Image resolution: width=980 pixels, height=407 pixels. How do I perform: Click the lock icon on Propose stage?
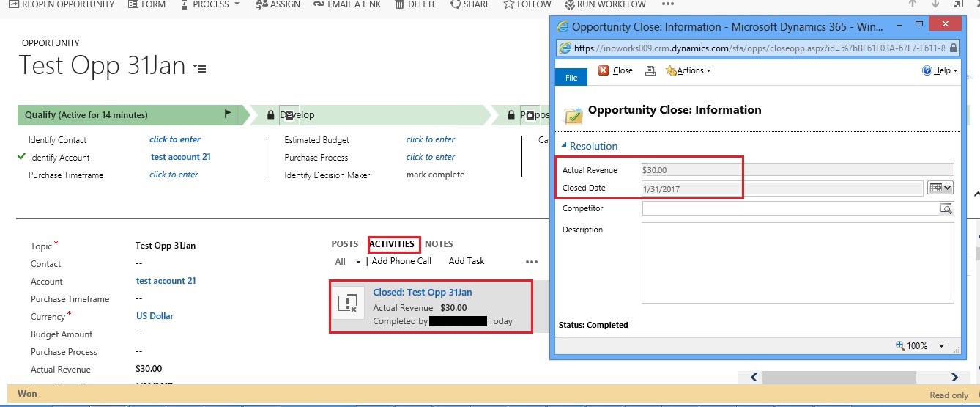tap(512, 114)
